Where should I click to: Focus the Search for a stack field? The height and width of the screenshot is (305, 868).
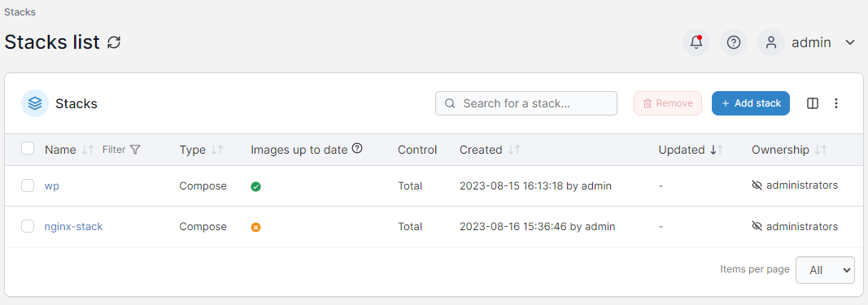(x=526, y=103)
